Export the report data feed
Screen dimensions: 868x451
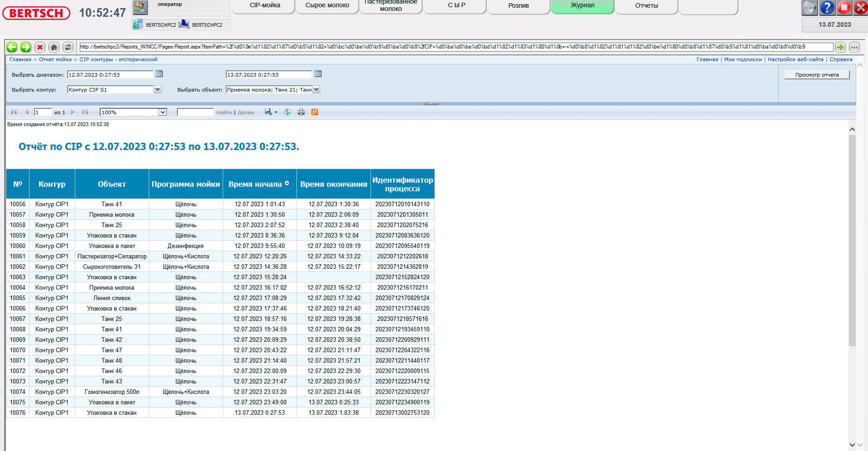click(315, 112)
